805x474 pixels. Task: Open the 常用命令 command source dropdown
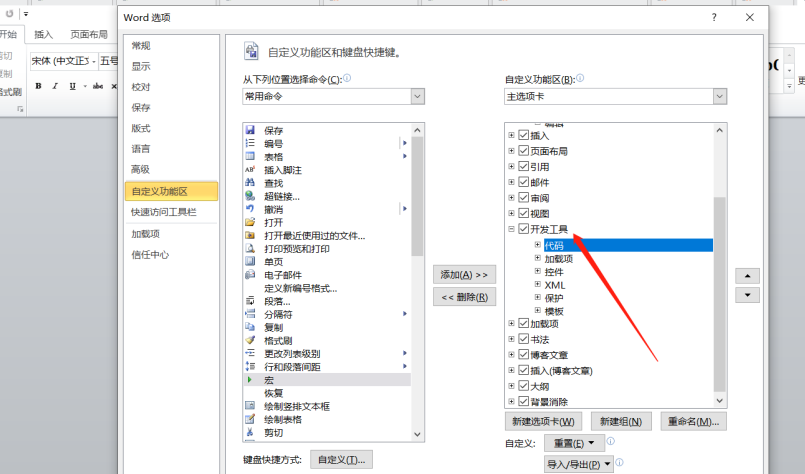click(418, 96)
